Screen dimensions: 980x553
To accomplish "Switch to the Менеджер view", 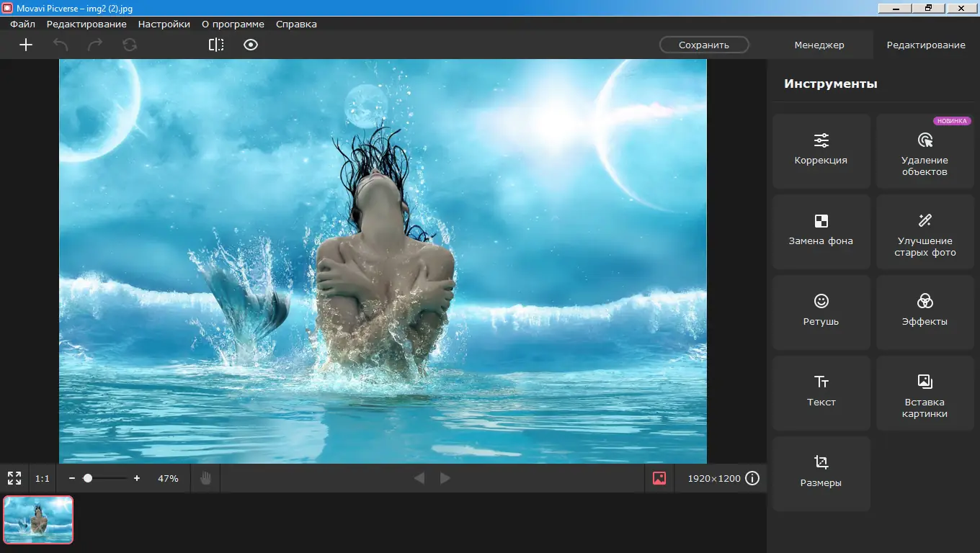I will point(819,44).
